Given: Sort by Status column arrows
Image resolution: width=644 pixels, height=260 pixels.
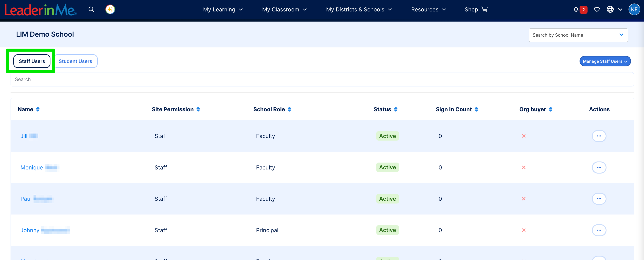Looking at the screenshot, I should tap(396, 109).
